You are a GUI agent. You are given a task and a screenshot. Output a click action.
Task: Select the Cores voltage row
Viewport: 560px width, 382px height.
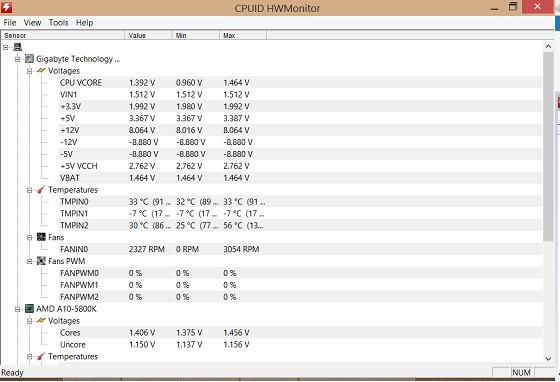pos(300,332)
